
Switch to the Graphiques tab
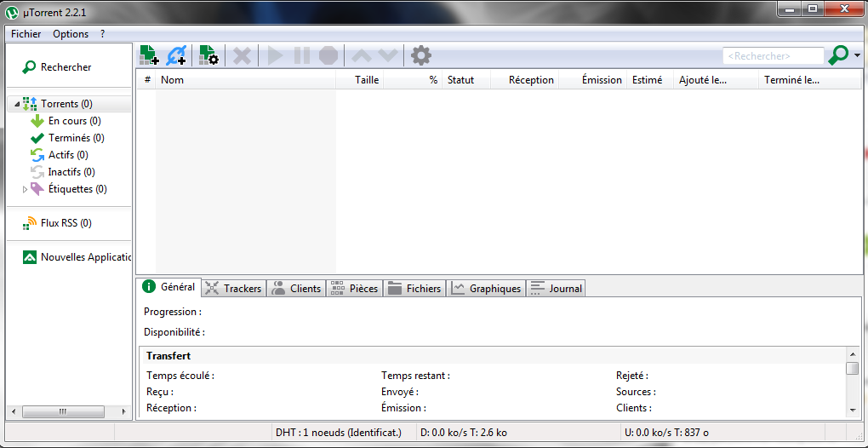point(487,289)
